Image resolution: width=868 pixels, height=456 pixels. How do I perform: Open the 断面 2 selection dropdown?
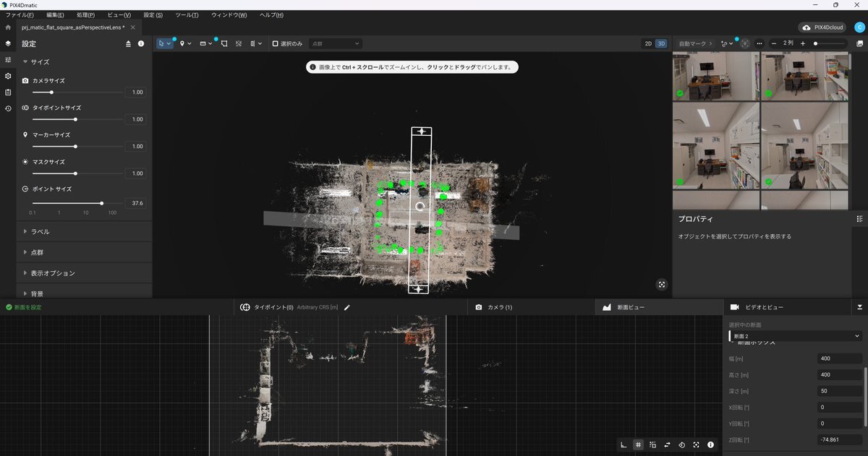coord(795,336)
